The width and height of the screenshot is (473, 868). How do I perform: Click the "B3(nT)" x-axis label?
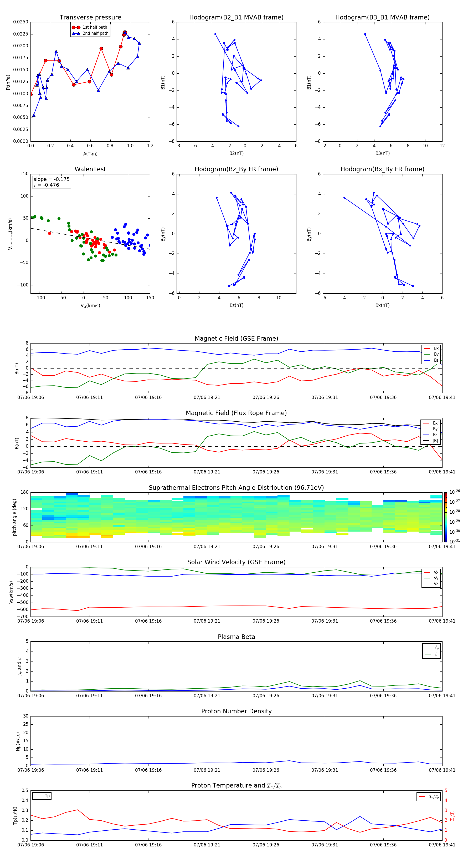coord(382,153)
